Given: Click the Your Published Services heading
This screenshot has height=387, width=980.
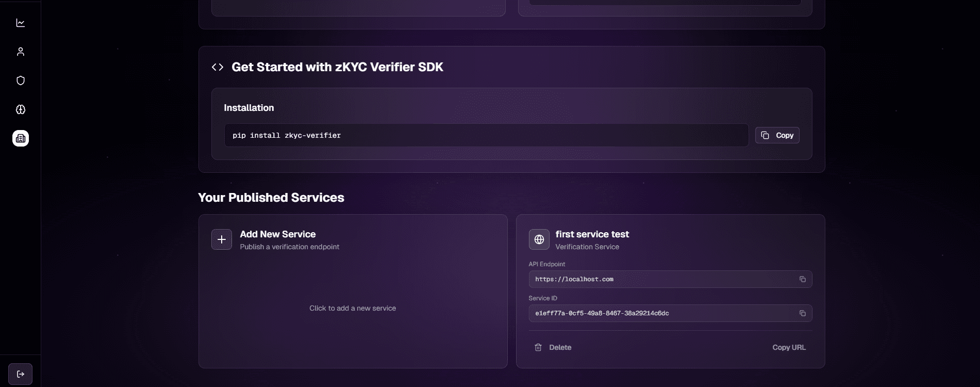Looking at the screenshot, I should (271, 198).
